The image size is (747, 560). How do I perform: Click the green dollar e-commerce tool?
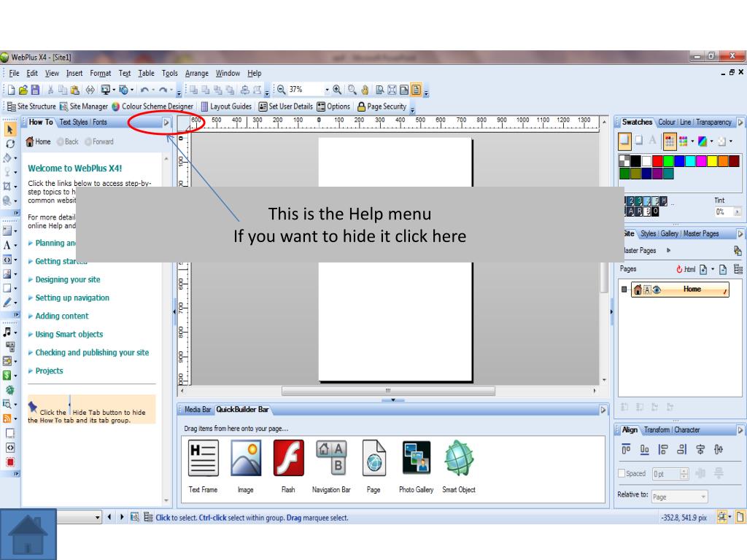7,376
